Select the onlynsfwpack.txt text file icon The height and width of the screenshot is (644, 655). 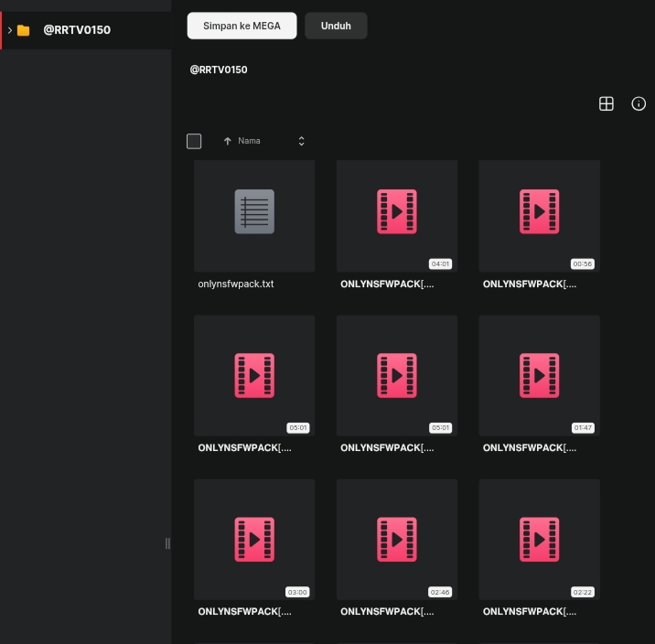coord(254,211)
